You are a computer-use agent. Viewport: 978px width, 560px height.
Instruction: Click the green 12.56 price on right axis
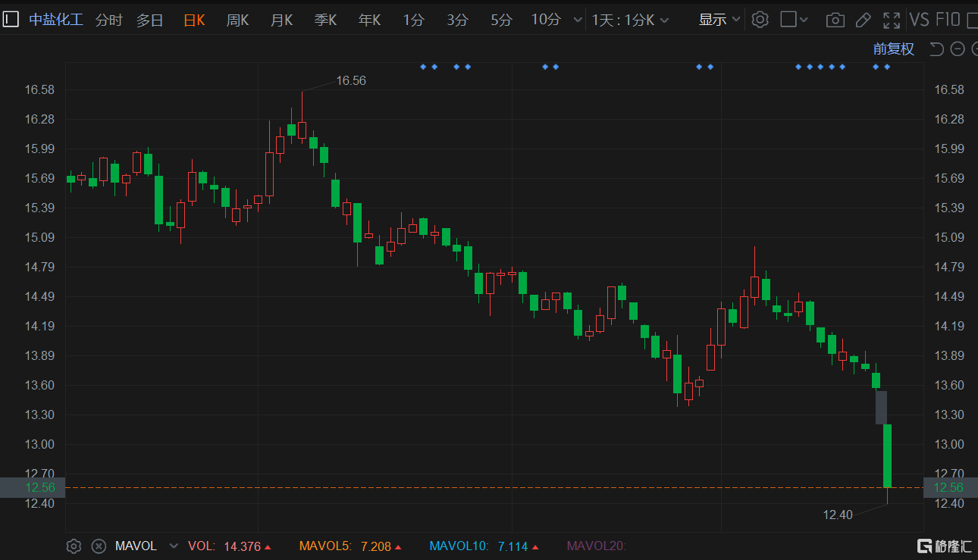pyautogui.click(x=949, y=487)
